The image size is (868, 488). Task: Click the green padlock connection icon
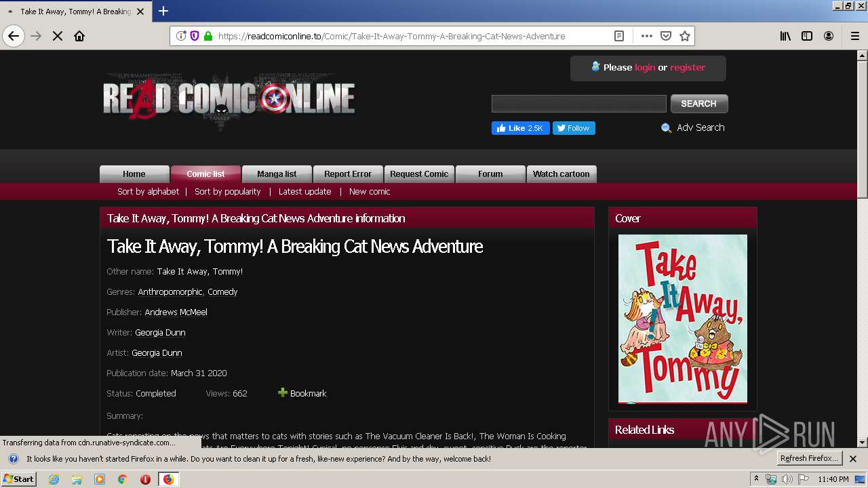tap(208, 36)
